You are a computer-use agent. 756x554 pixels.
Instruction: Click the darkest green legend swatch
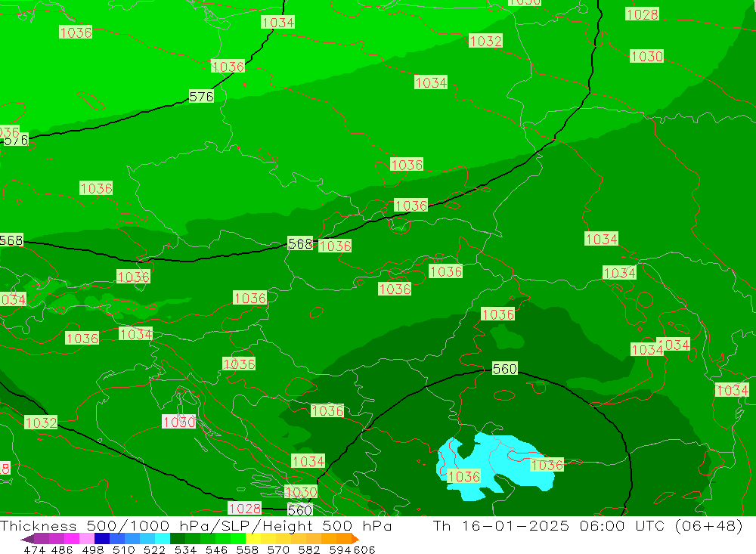click(x=178, y=539)
